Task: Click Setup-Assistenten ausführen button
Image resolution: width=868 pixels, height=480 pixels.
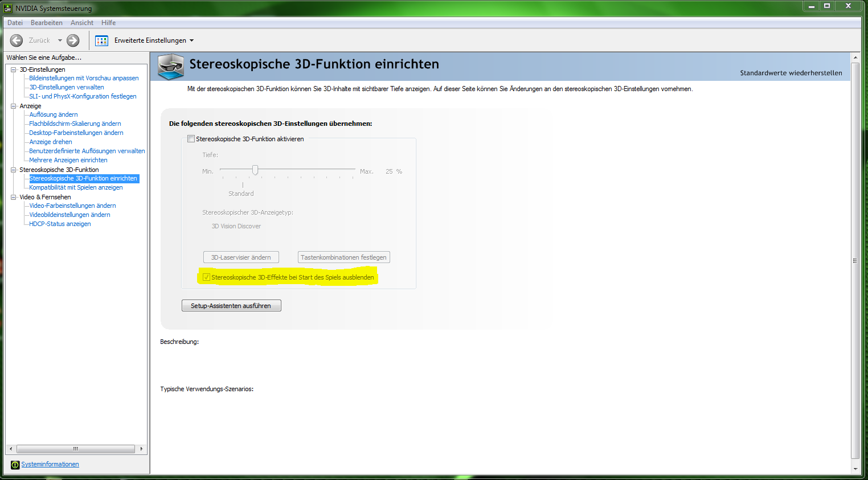Action: 231,306
